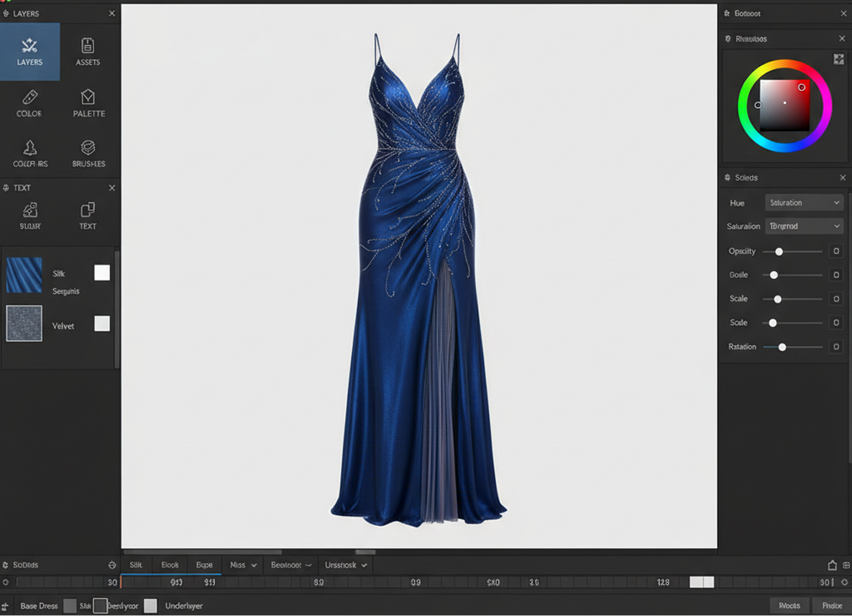Toggle the Silk layer checkbox

[x=102, y=272]
